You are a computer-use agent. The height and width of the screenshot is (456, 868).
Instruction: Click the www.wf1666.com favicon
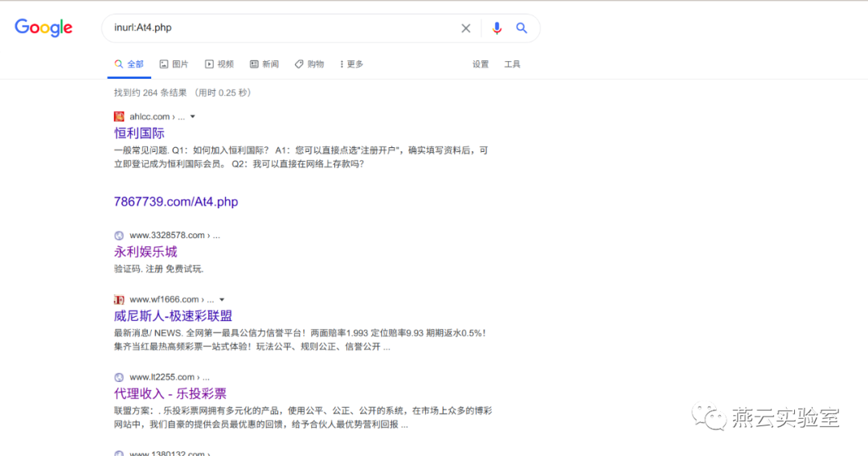pyautogui.click(x=119, y=300)
